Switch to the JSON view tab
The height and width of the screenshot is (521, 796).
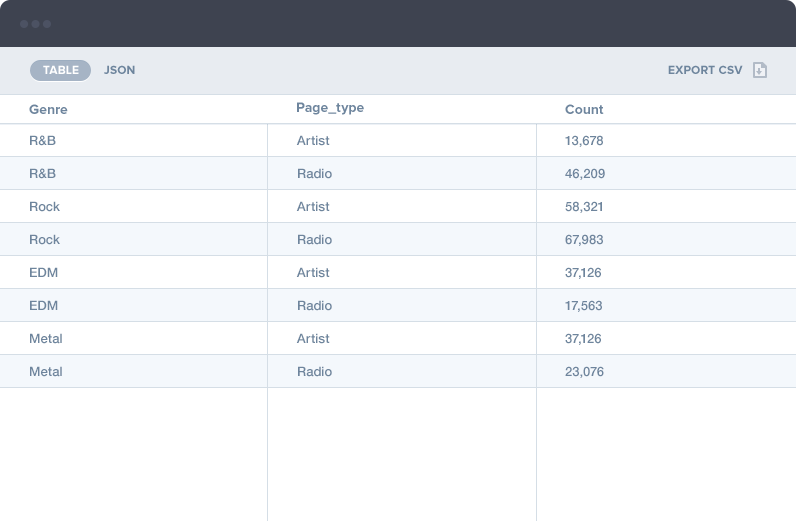[120, 70]
